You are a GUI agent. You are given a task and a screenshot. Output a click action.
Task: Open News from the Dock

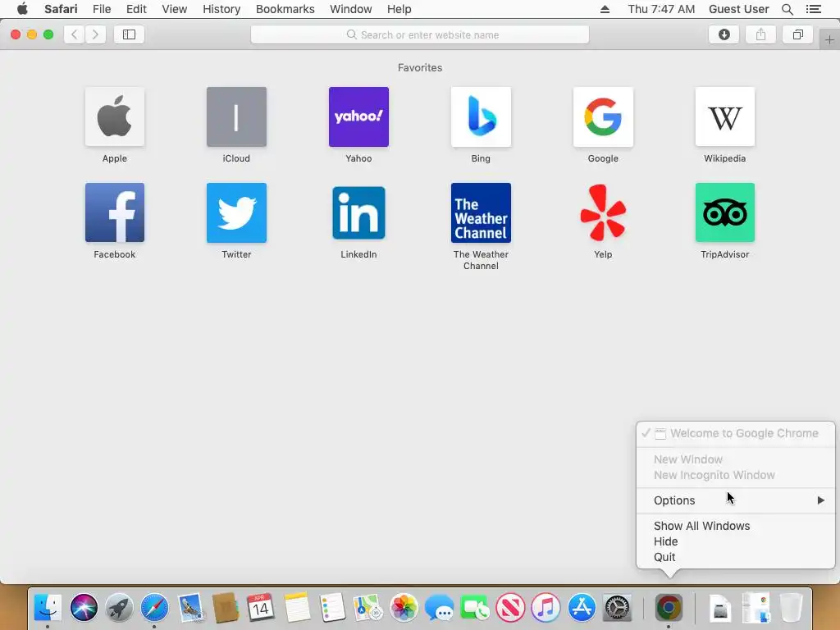click(x=510, y=608)
